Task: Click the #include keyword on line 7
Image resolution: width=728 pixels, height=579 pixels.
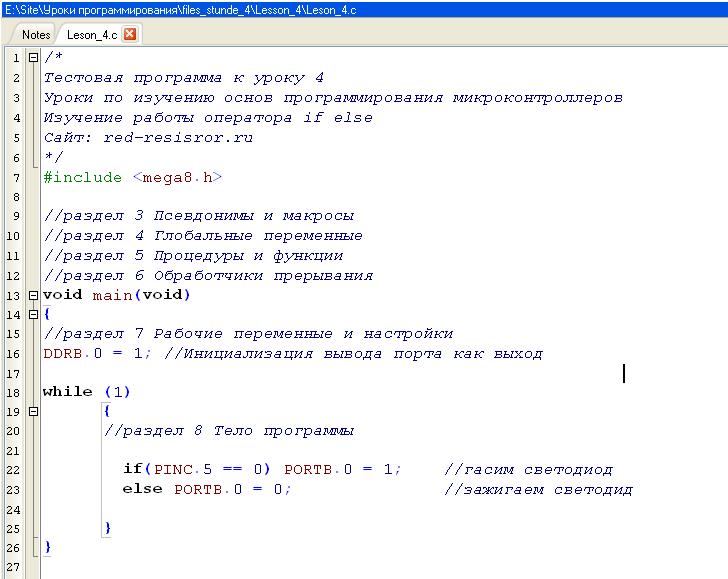Action: pos(82,177)
